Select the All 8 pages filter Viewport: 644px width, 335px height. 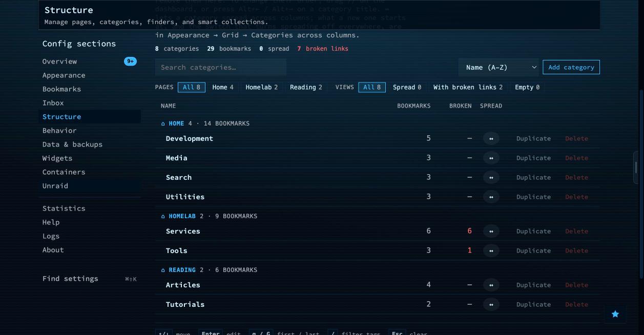click(x=192, y=87)
